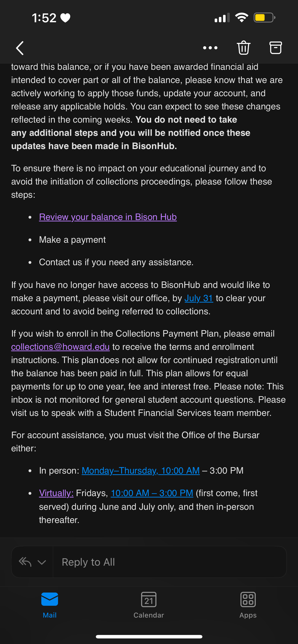Tap the Monday–Thursday, 10:00 AM link

141,471
